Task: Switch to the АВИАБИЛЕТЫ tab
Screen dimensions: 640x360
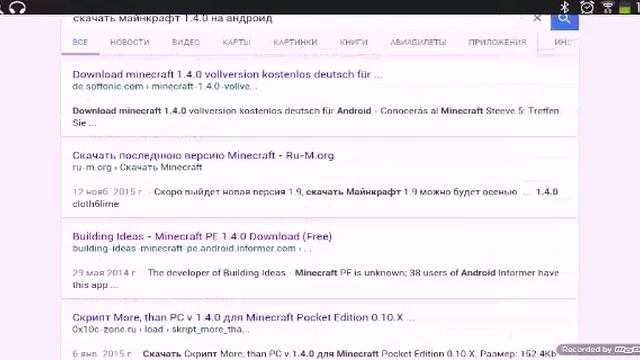Action: coord(418,42)
